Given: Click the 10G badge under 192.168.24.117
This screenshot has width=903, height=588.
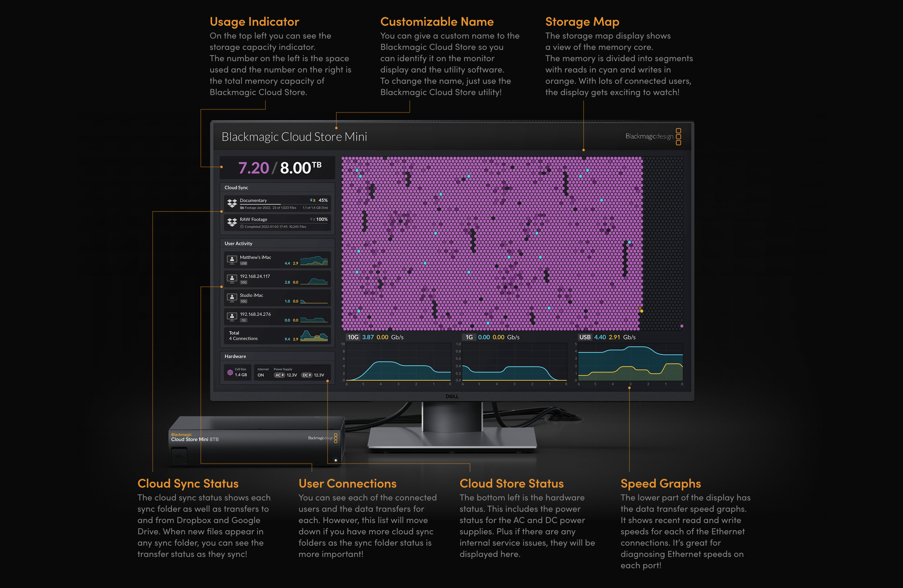Looking at the screenshot, I should (243, 282).
